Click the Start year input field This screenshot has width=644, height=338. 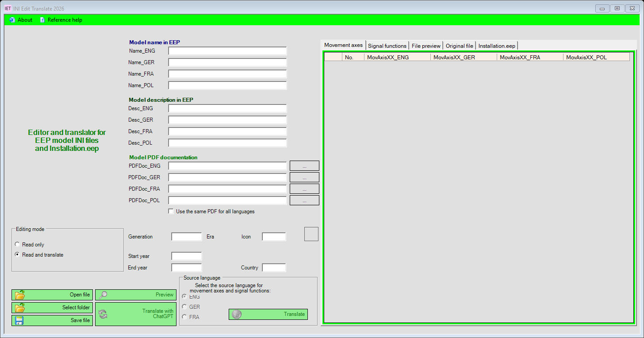(x=187, y=256)
